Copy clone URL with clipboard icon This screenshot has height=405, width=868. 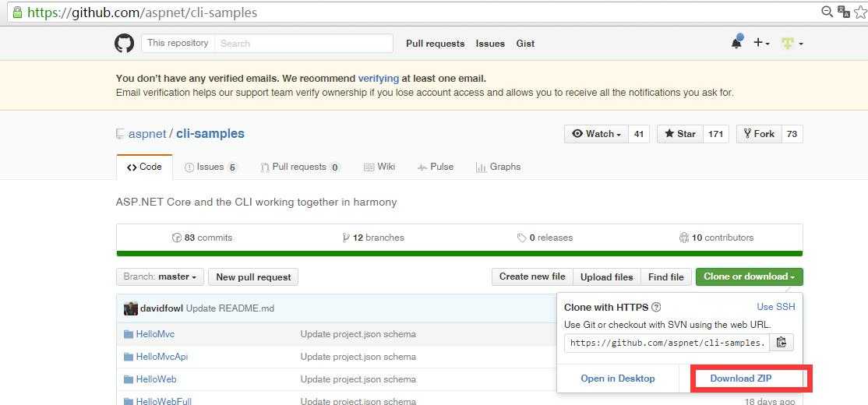[781, 343]
